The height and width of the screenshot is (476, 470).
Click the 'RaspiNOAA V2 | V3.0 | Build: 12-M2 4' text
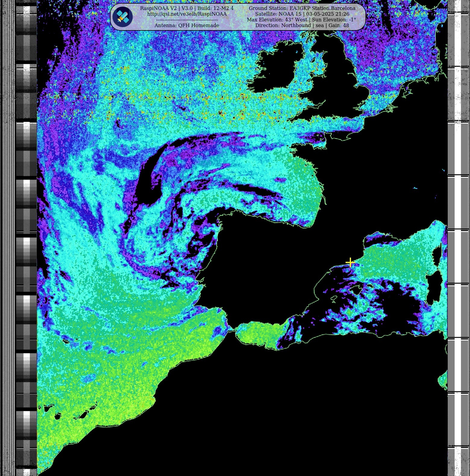(x=187, y=8)
